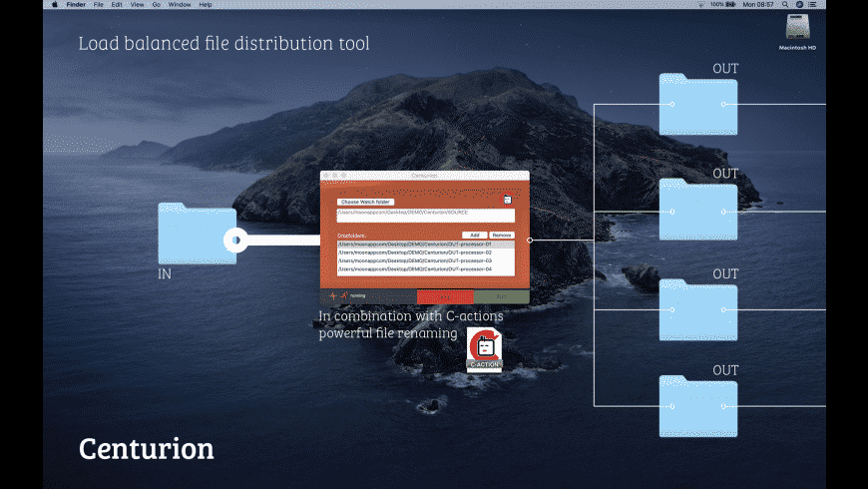Click the Remove drop folder button

[x=502, y=235]
